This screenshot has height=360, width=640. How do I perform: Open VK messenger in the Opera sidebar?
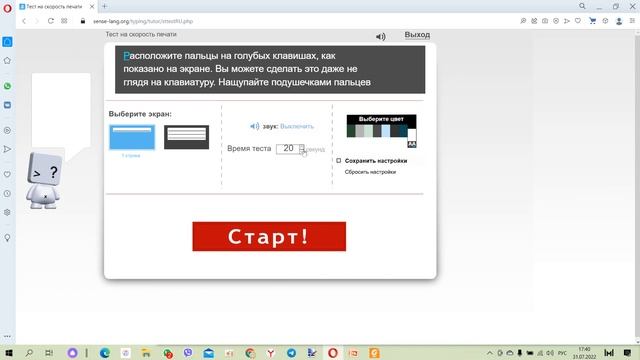coord(7,105)
